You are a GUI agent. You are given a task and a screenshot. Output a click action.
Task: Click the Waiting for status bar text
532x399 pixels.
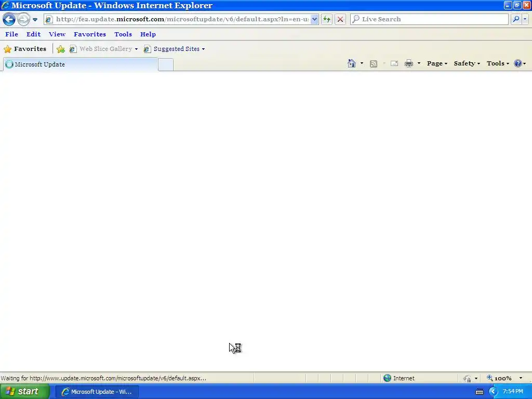point(103,378)
